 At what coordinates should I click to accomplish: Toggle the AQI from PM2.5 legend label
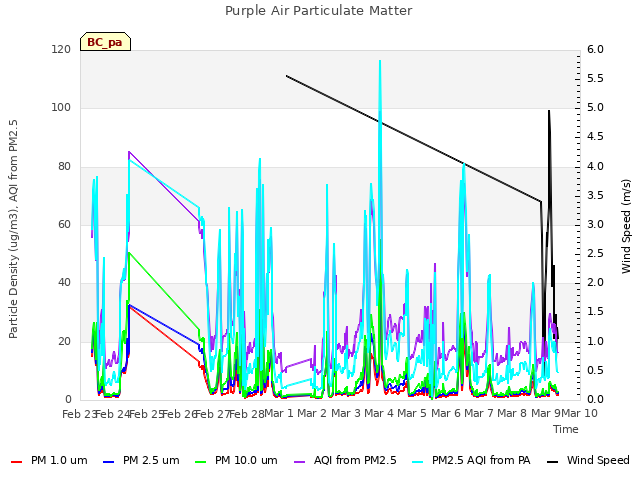click(355, 460)
